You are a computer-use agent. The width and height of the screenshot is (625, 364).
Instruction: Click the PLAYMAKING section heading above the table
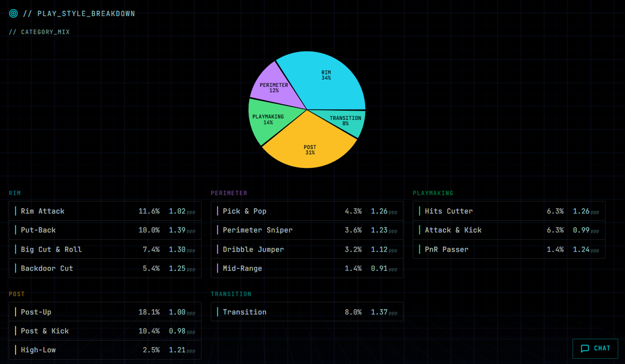[x=433, y=193]
